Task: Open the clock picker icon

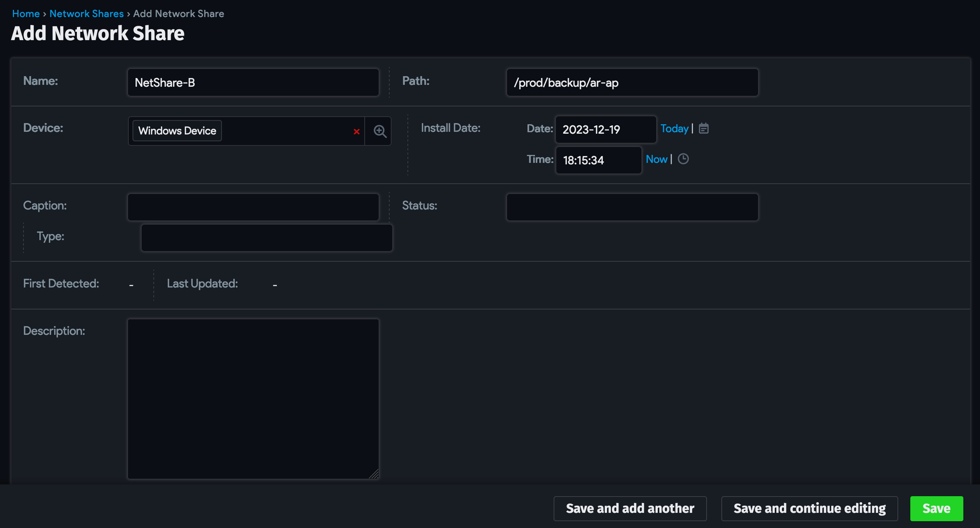Action: (x=683, y=159)
